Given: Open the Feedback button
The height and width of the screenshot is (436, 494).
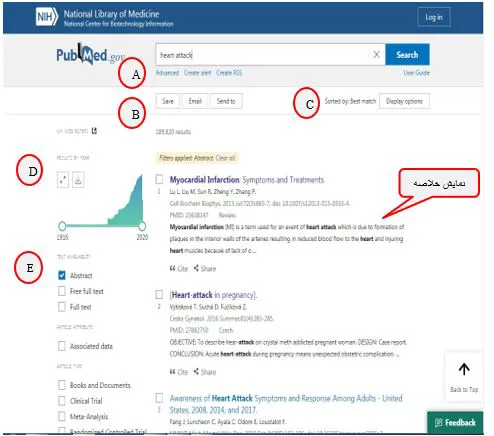Looking at the screenshot, I should [455, 423].
